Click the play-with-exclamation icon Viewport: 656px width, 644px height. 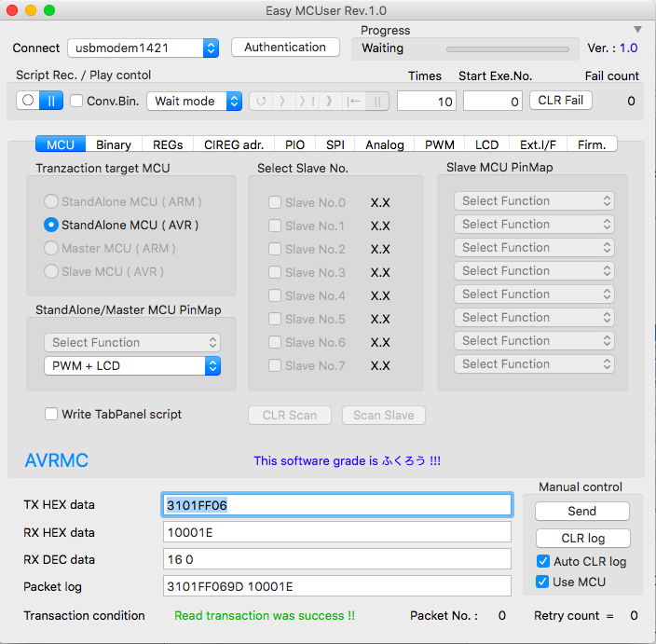point(307,102)
